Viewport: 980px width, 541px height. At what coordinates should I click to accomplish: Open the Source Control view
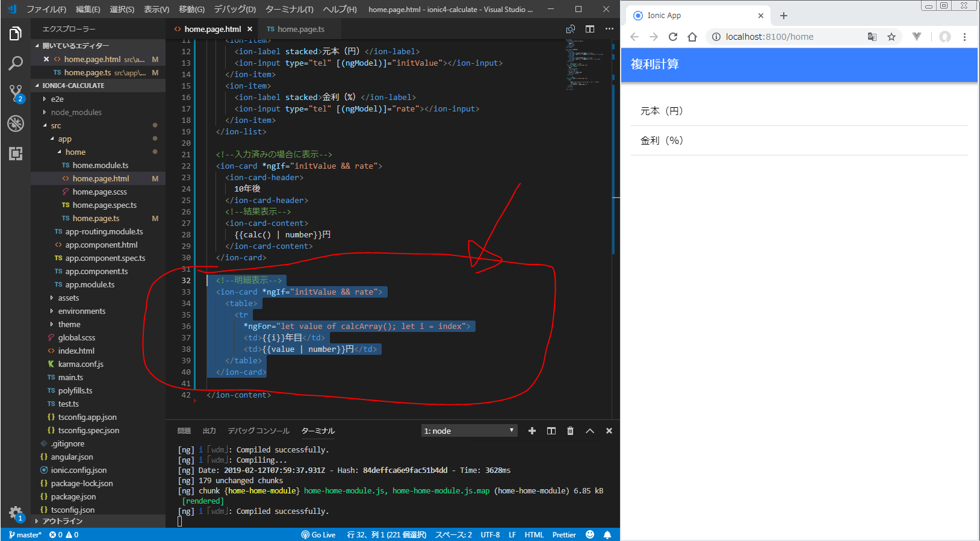[x=16, y=93]
